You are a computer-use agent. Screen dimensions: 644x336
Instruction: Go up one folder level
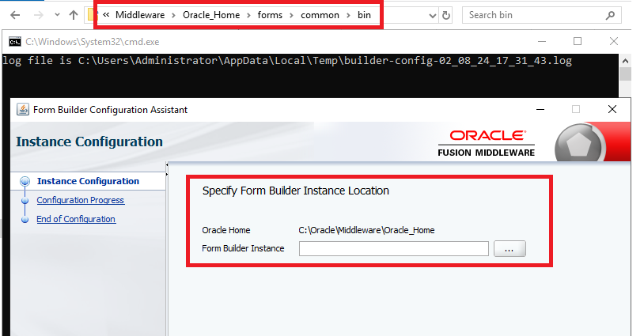coord(74,15)
